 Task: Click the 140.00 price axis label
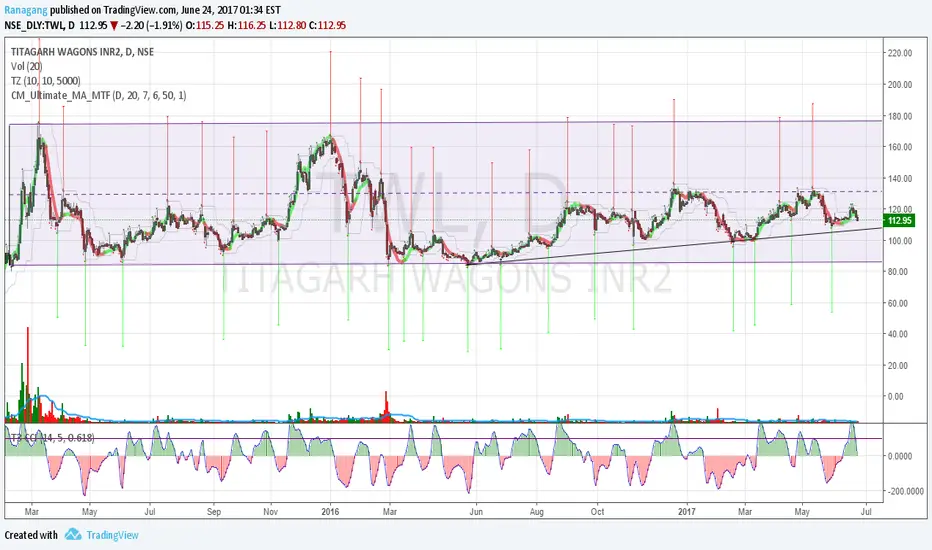tap(900, 178)
